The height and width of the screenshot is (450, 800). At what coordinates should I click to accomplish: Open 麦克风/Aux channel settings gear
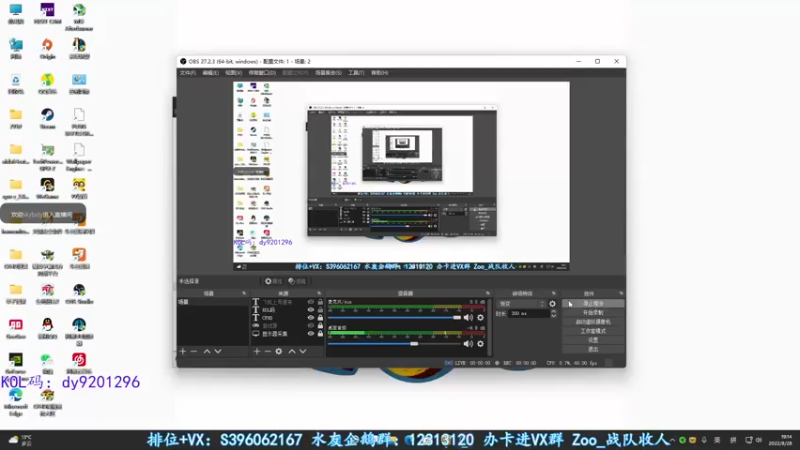tap(480, 317)
